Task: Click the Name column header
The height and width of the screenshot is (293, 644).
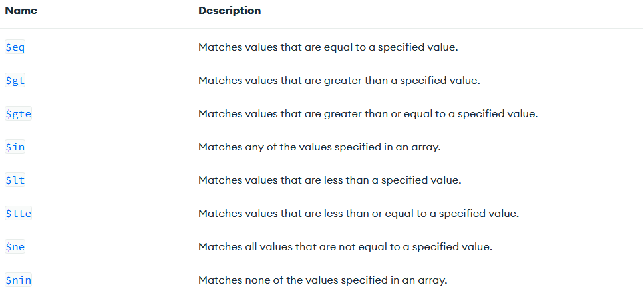Action: pos(21,11)
